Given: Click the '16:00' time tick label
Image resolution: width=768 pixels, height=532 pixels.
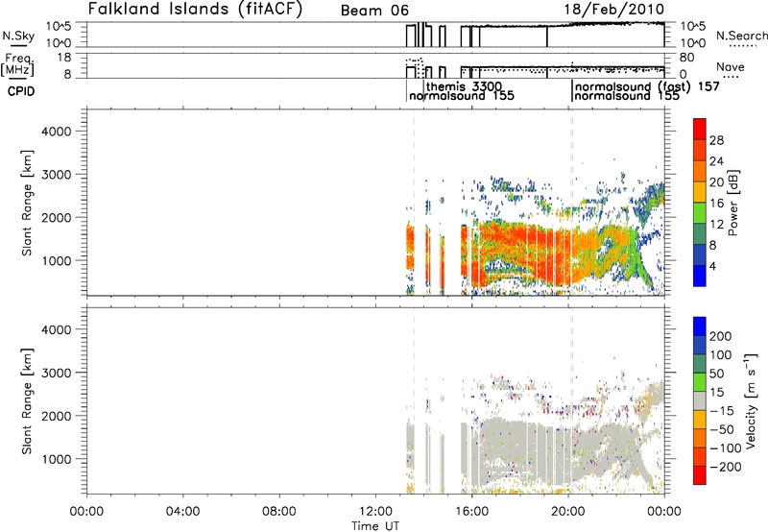Looking at the screenshot, I should (x=472, y=511).
